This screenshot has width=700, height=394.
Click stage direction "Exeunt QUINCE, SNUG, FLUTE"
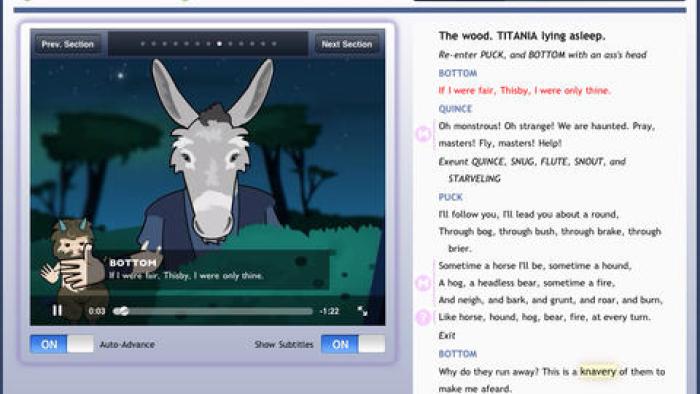click(532, 162)
